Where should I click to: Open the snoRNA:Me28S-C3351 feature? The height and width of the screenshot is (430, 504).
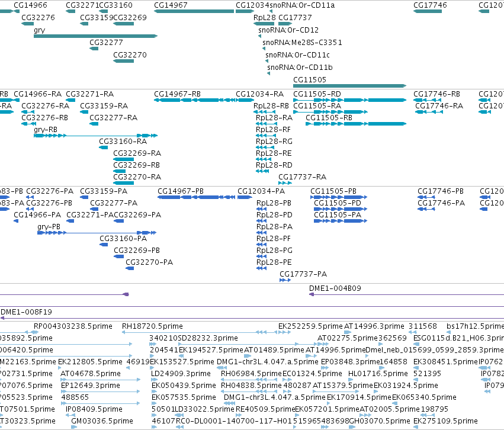(264, 49)
